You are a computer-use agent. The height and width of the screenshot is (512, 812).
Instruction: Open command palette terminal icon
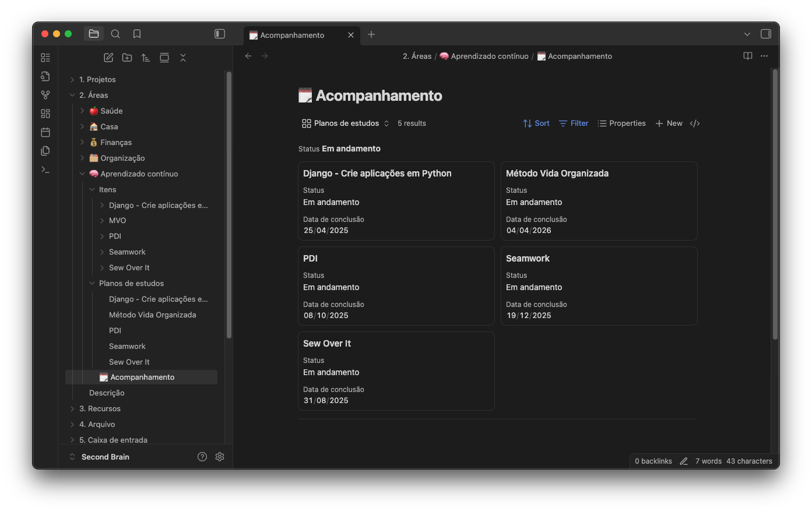[45, 170]
